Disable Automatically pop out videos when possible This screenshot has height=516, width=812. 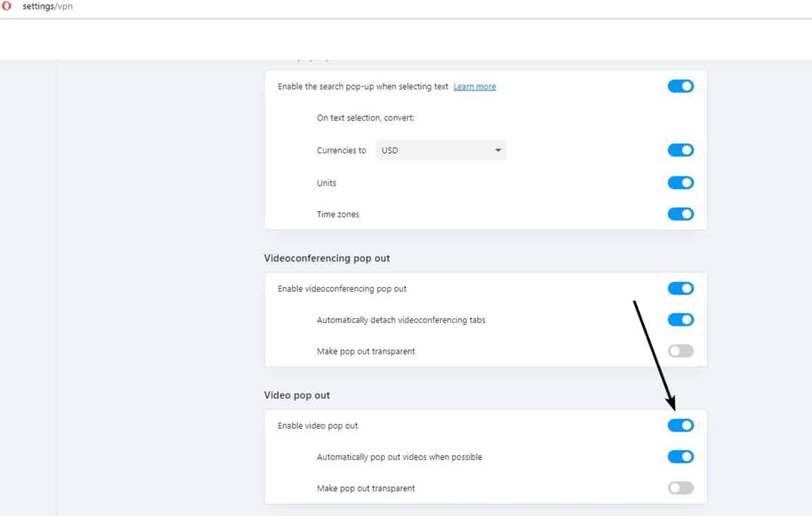click(681, 456)
